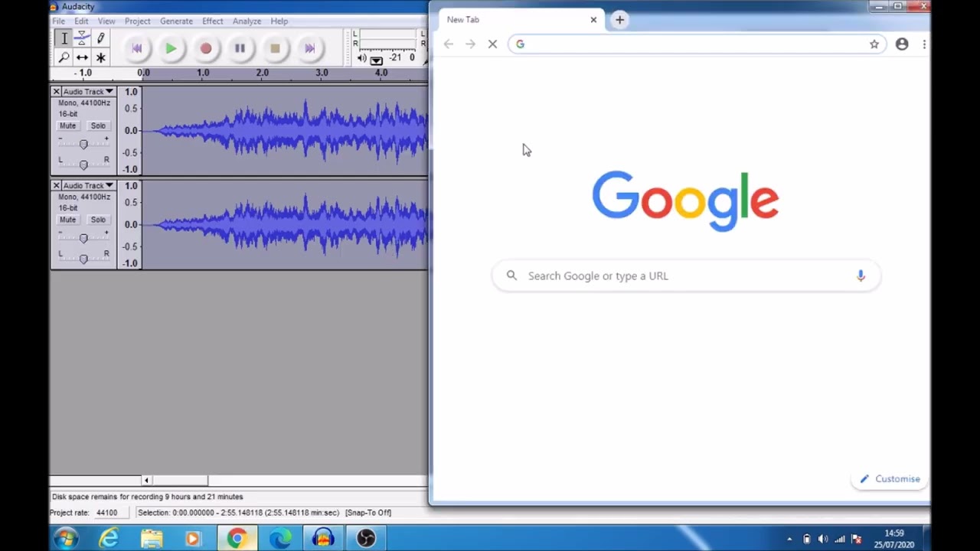
Task: Click the green Play button in Audacity
Action: click(171, 48)
